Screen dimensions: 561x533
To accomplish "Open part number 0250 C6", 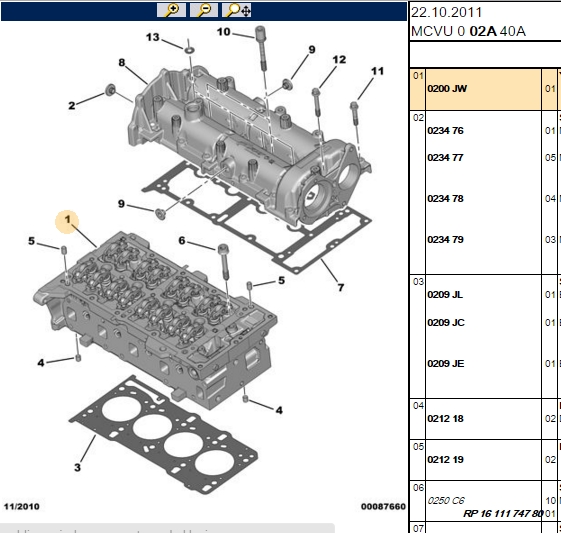I will coord(446,500).
